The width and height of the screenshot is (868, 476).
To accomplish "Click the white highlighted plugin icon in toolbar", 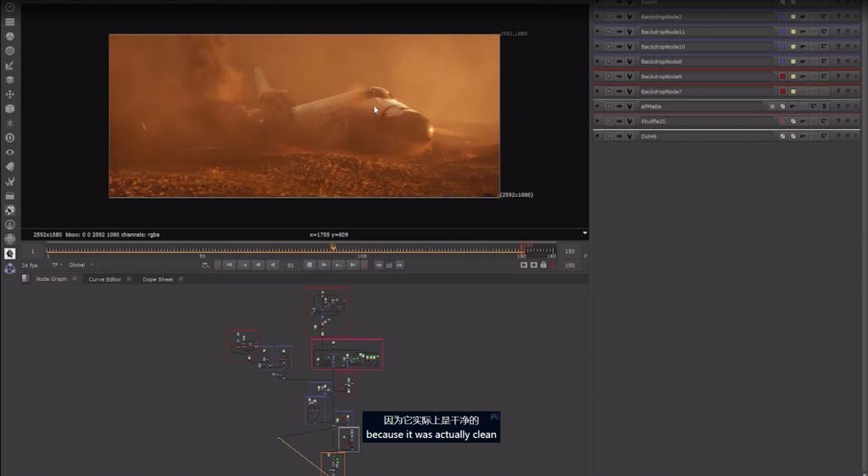I will [x=9, y=253].
